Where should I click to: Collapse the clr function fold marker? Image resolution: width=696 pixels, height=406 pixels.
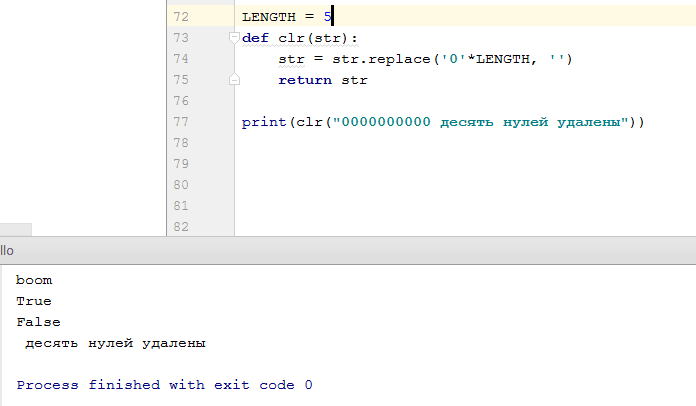tap(234, 38)
